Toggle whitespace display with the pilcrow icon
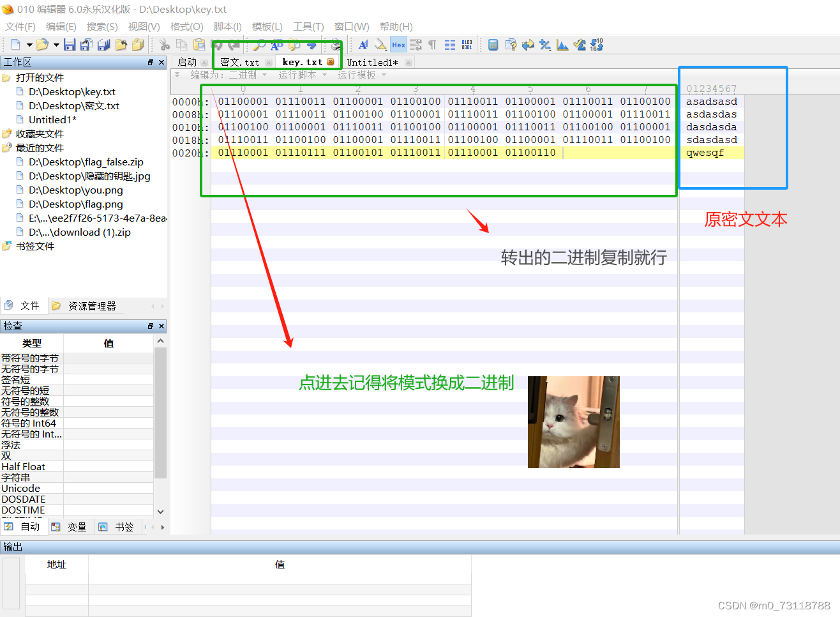 click(433, 45)
